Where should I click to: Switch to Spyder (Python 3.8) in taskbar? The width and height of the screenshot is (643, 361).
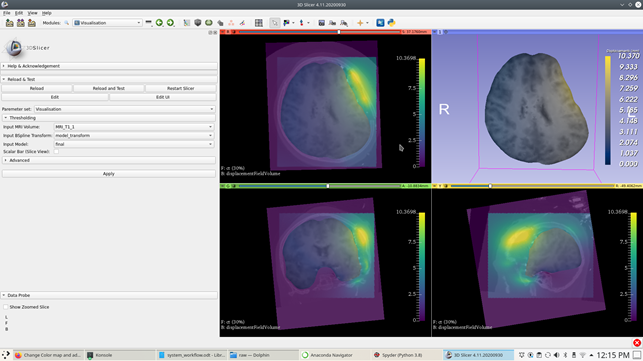[406, 355]
